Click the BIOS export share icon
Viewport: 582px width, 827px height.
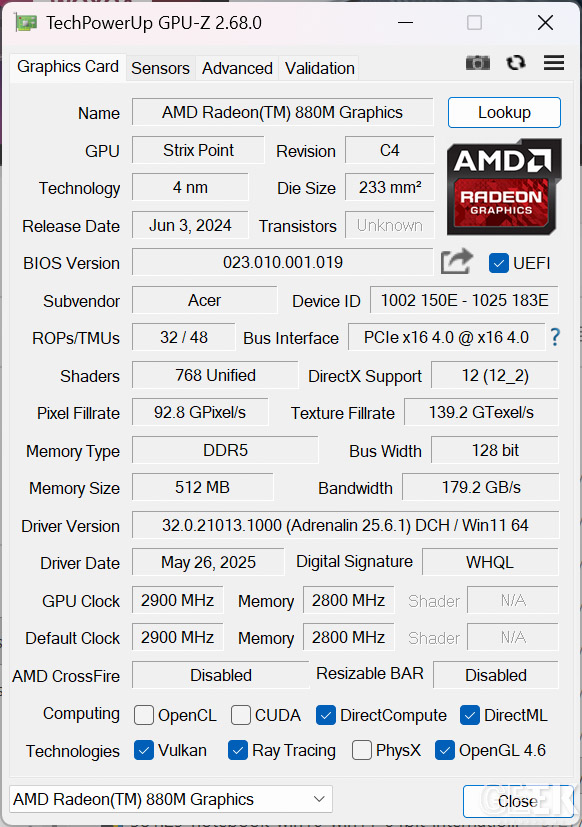coord(456,262)
